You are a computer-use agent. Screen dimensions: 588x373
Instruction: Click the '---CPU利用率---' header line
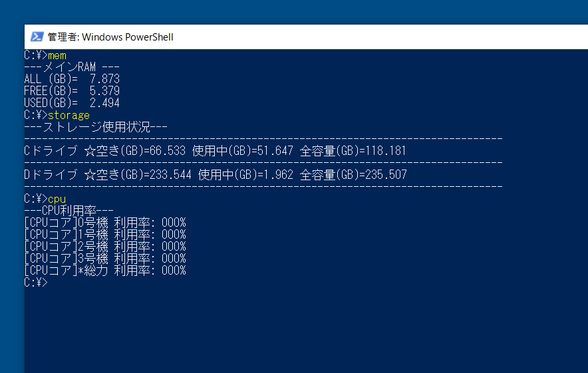69,211
